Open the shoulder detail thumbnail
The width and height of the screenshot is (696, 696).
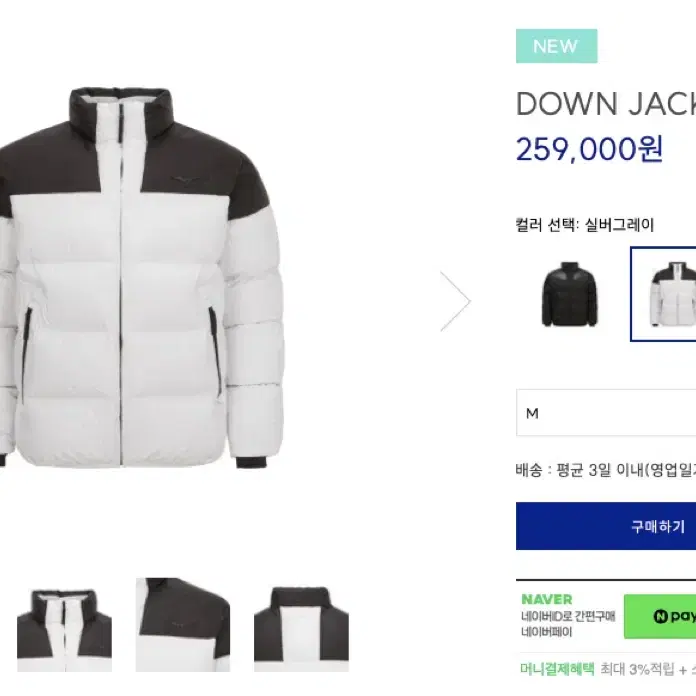pos(183,625)
